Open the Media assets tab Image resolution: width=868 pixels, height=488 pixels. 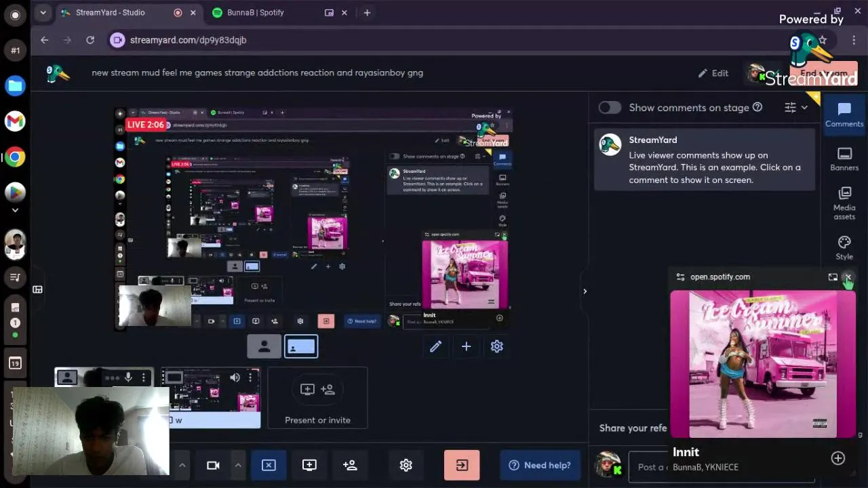point(844,203)
